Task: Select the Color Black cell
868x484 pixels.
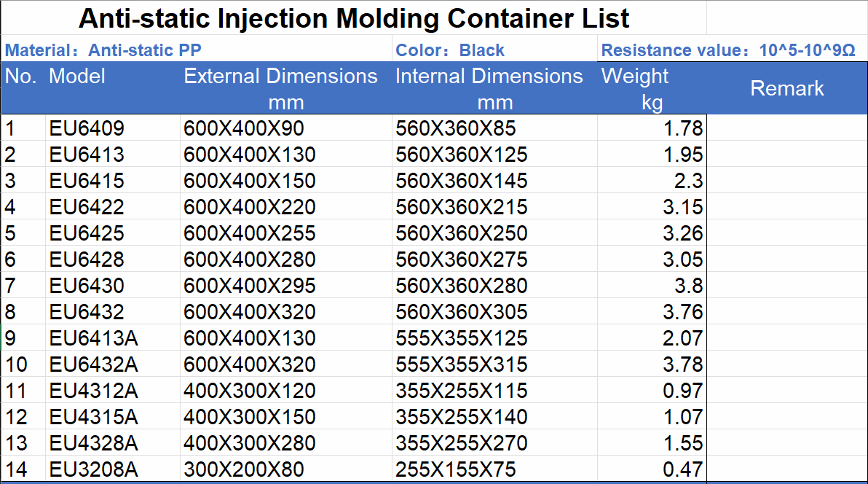Action: pyautogui.click(x=450, y=50)
